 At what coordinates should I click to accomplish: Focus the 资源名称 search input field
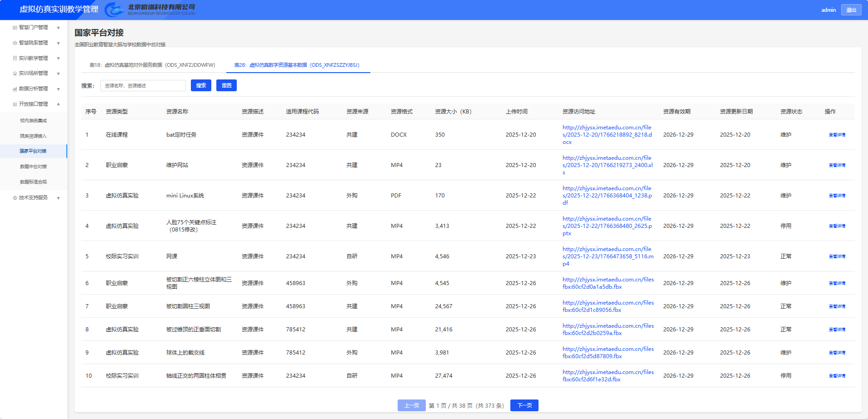(x=143, y=86)
